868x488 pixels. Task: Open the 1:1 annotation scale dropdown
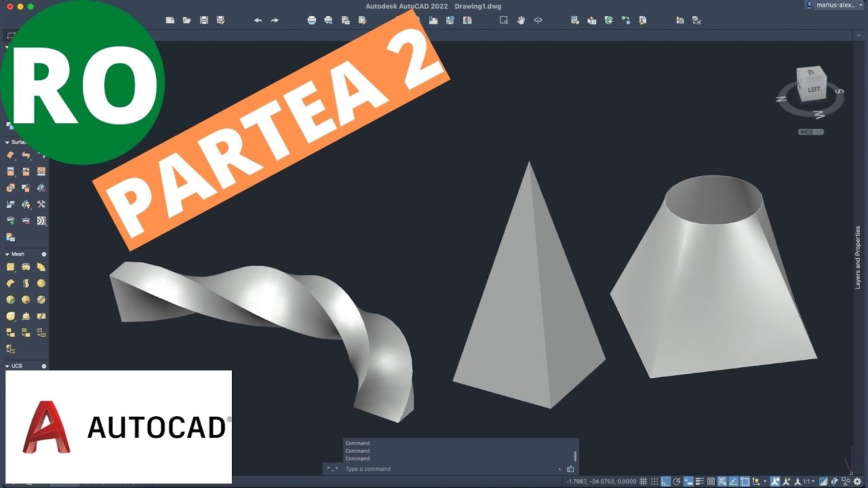pos(808,481)
